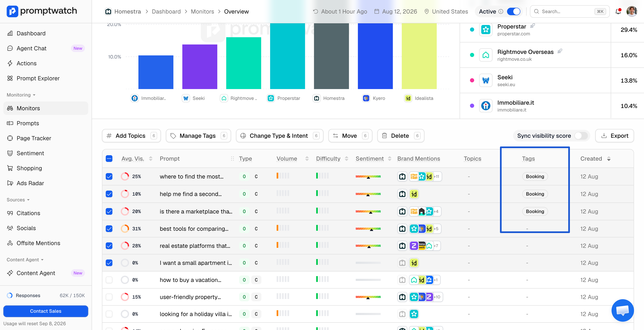The width and height of the screenshot is (644, 330).
Task: Click the location pin icon for United States
Action: tap(426, 11)
